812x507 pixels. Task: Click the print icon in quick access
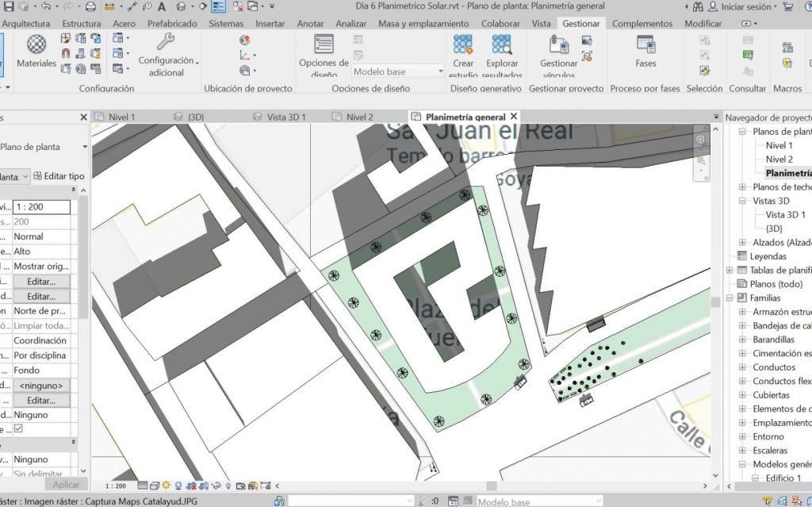coord(90,6)
